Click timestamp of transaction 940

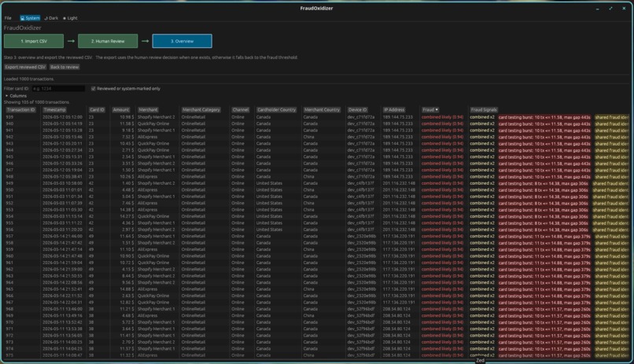tap(62, 123)
